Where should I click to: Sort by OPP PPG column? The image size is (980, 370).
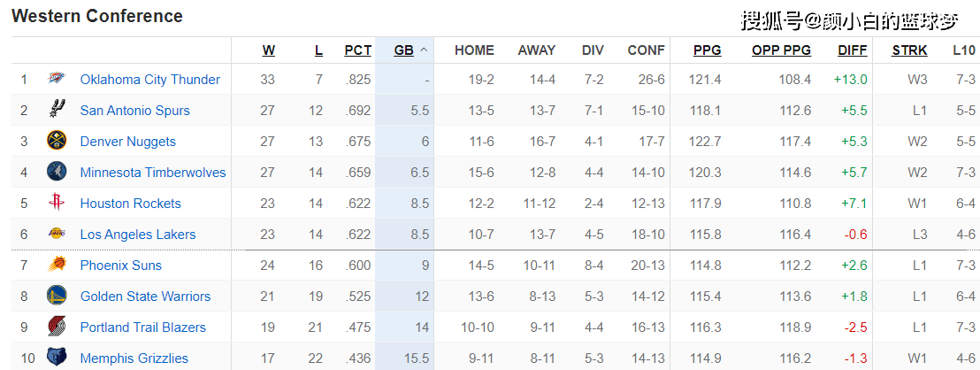[x=781, y=50]
